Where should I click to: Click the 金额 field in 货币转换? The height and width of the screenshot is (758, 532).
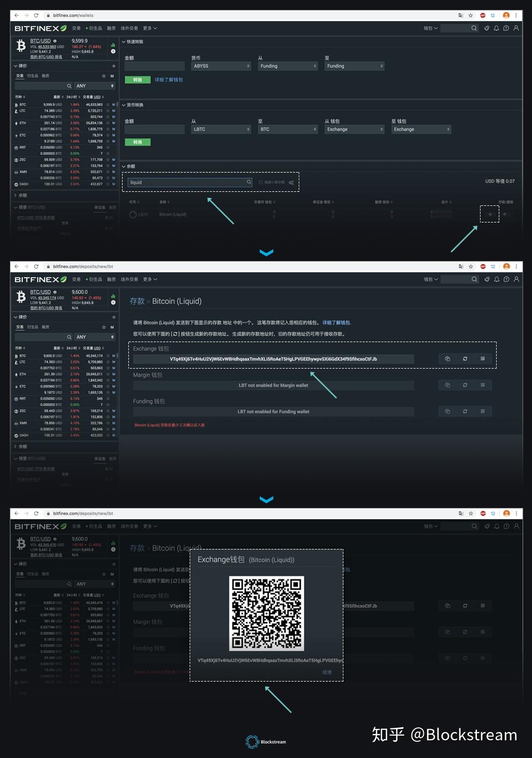click(154, 129)
